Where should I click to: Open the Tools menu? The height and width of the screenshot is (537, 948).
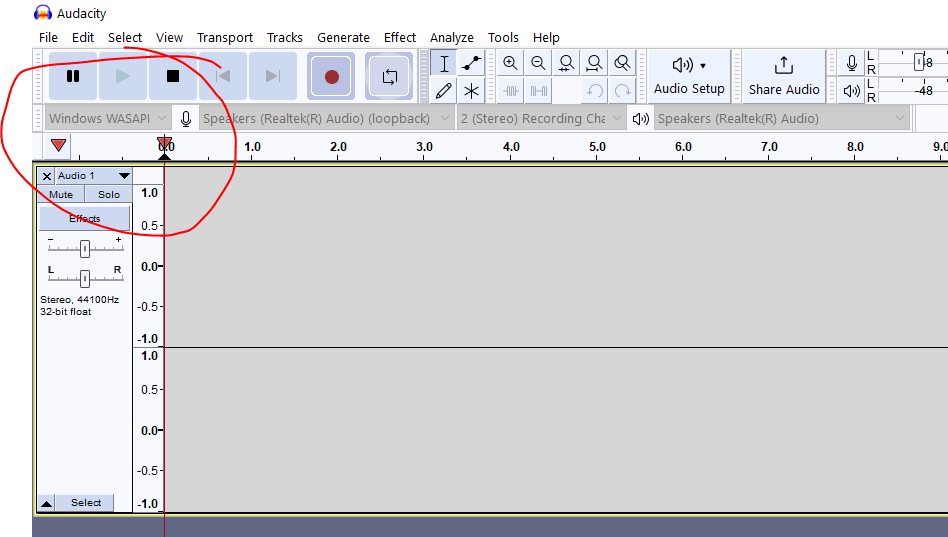pyautogui.click(x=503, y=37)
